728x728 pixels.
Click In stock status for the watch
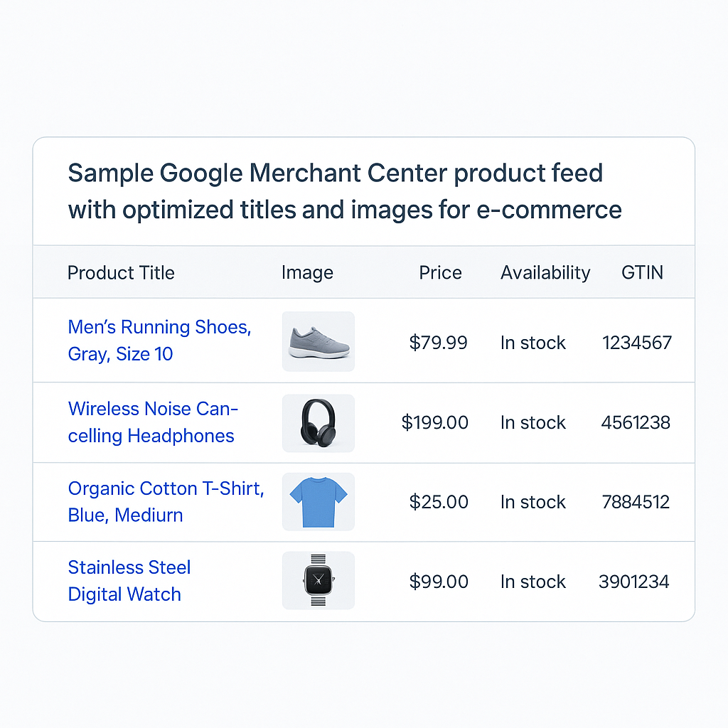(x=533, y=582)
